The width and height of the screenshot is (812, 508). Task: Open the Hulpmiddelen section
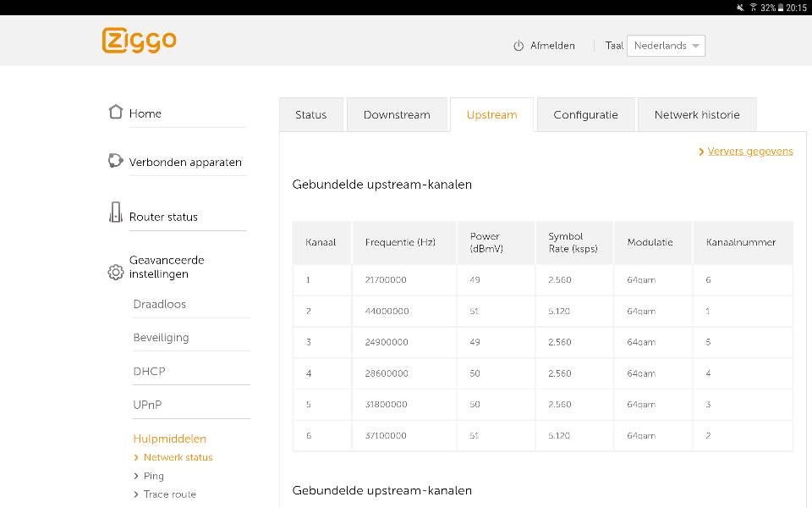pos(170,439)
